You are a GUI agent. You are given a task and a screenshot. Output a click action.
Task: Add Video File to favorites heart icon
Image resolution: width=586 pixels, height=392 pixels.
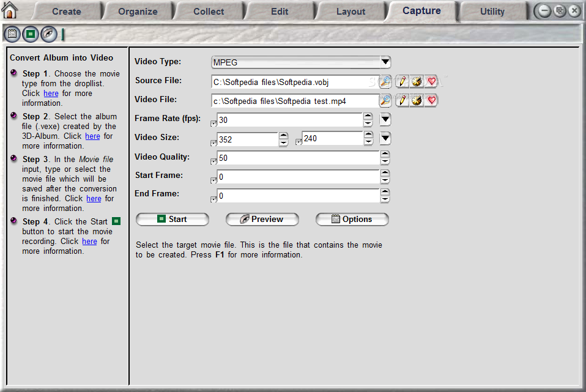(432, 100)
